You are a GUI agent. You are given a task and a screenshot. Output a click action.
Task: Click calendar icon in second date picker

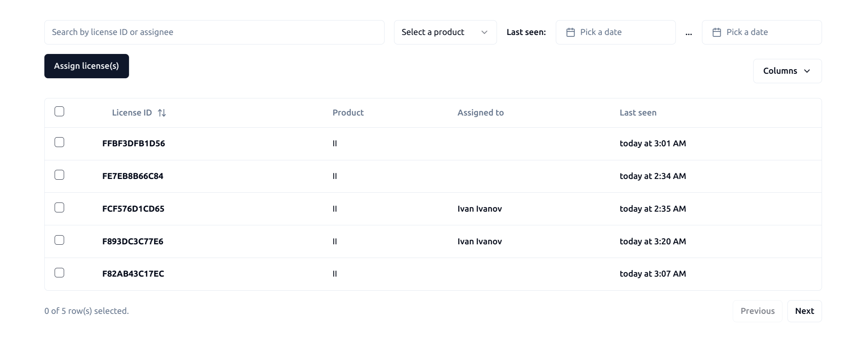tap(716, 32)
